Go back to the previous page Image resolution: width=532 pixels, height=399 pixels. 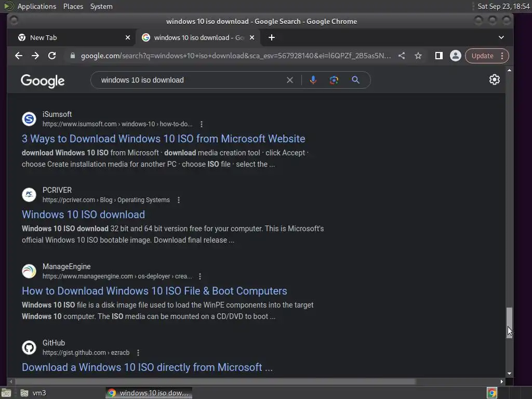(x=19, y=56)
